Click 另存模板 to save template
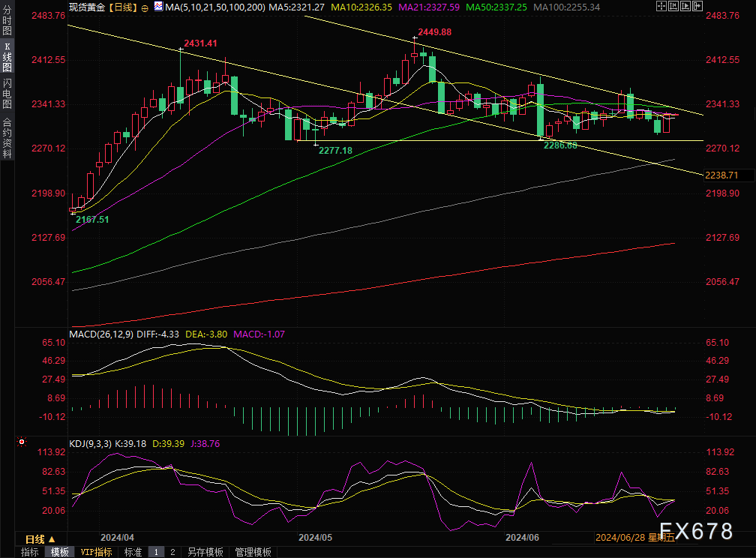 click(205, 552)
